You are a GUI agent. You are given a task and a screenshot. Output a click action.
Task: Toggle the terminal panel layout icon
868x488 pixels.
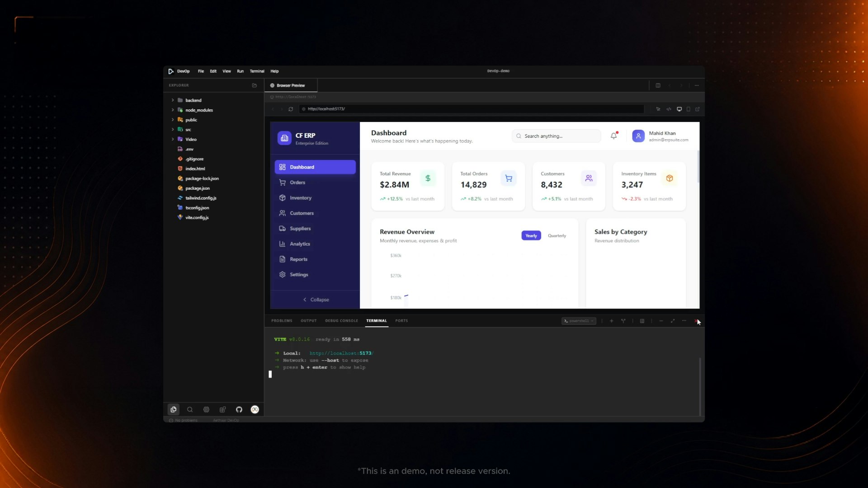point(642,321)
